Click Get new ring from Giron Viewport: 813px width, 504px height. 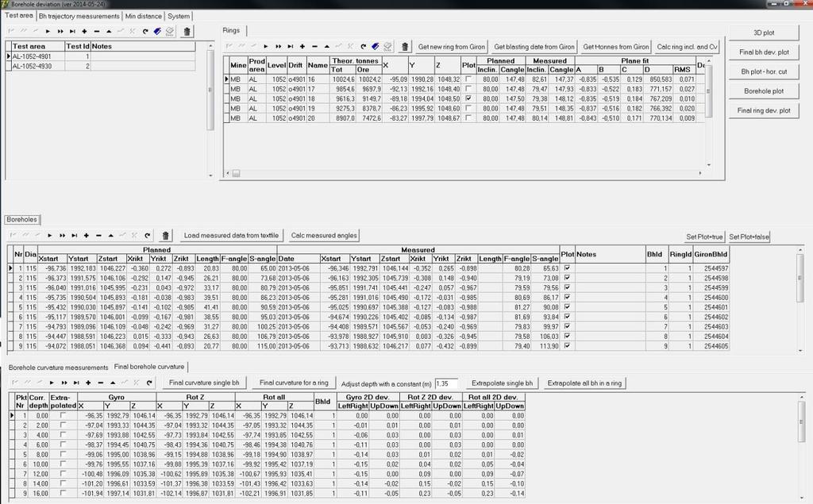(x=452, y=47)
